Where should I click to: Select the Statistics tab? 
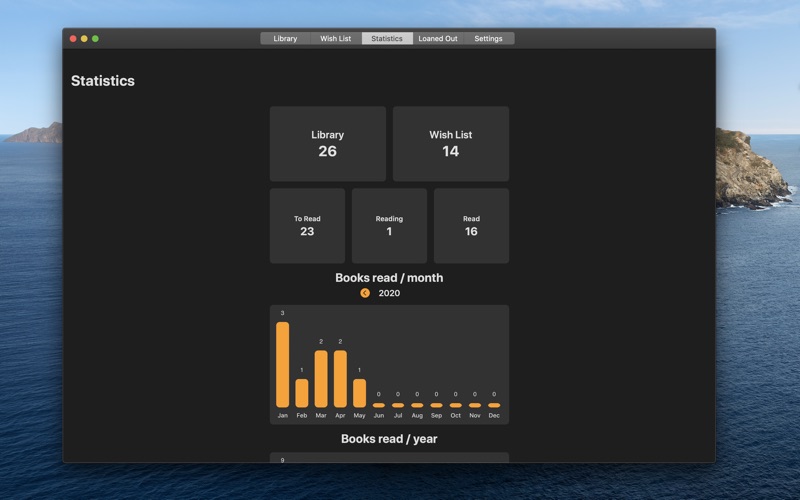[387, 38]
